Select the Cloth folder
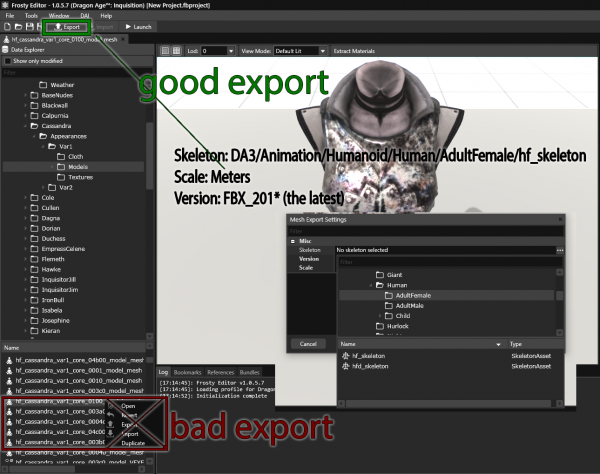 point(70,156)
